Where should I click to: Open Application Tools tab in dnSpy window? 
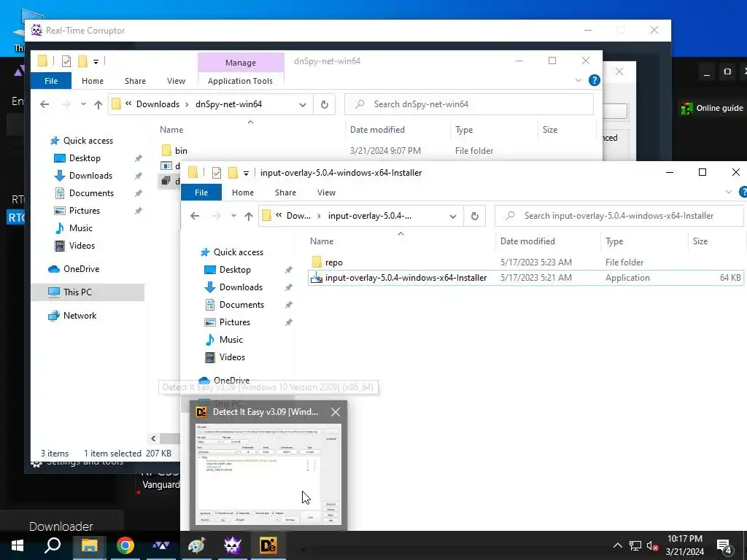pos(240,80)
